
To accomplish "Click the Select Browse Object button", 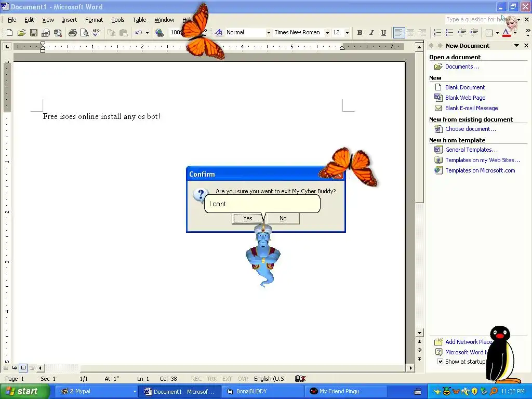I will pyautogui.click(x=419, y=350).
